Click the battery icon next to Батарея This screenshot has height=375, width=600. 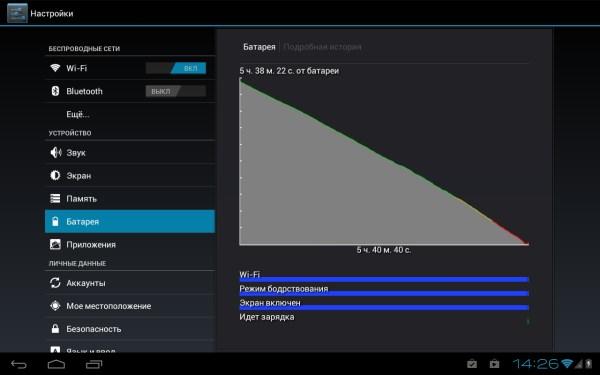pyautogui.click(x=55, y=221)
